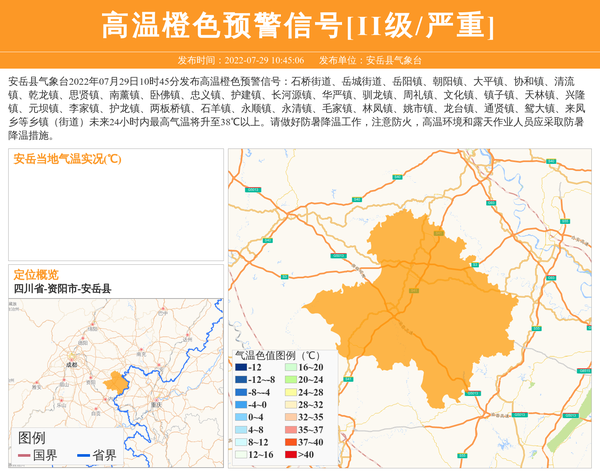Pick the 16~20 light green swatch

point(291,368)
